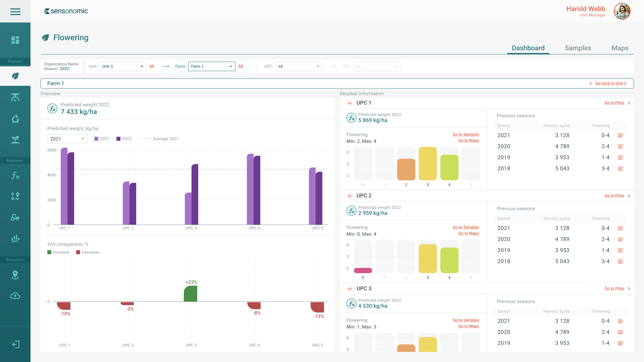
Task: Click the 2021 legend color swatch
Action: point(96,139)
